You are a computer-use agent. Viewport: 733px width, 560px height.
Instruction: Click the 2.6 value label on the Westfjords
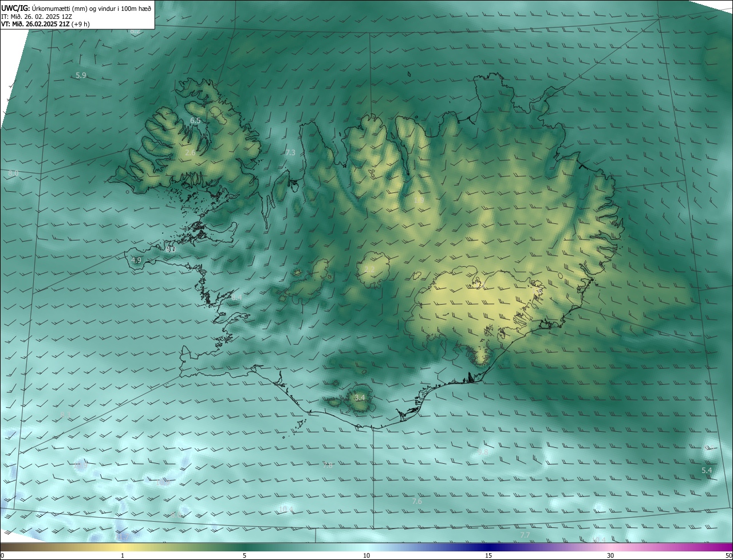pyautogui.click(x=191, y=153)
